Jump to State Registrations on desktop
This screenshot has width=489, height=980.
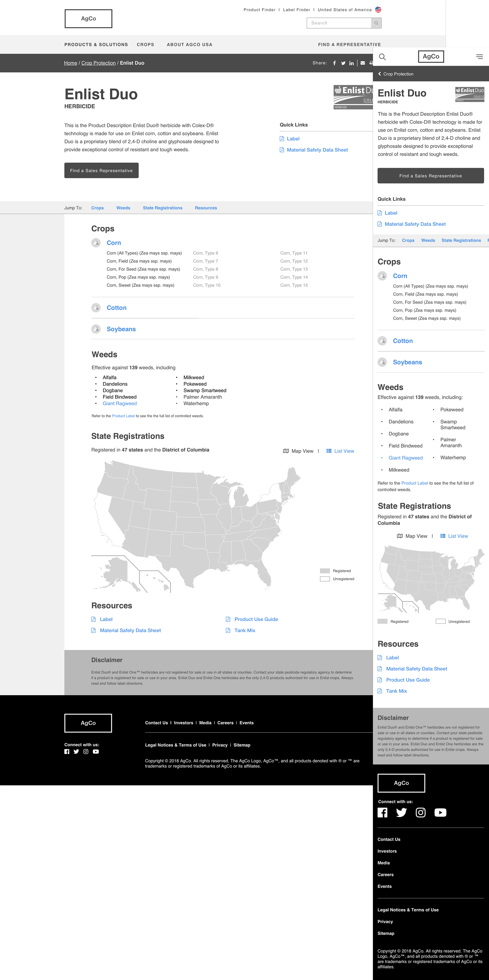(x=163, y=208)
